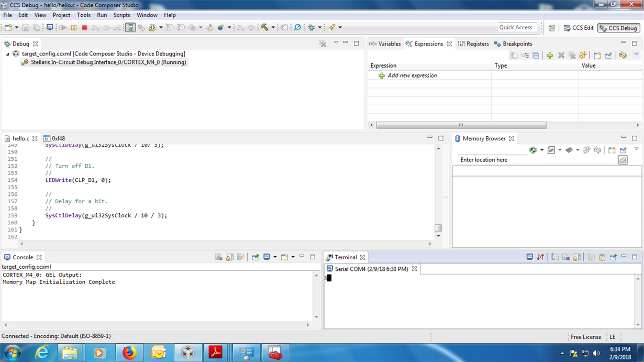Click the CCS Debug perspective button
This screenshot has height=362, width=644.
(618, 28)
